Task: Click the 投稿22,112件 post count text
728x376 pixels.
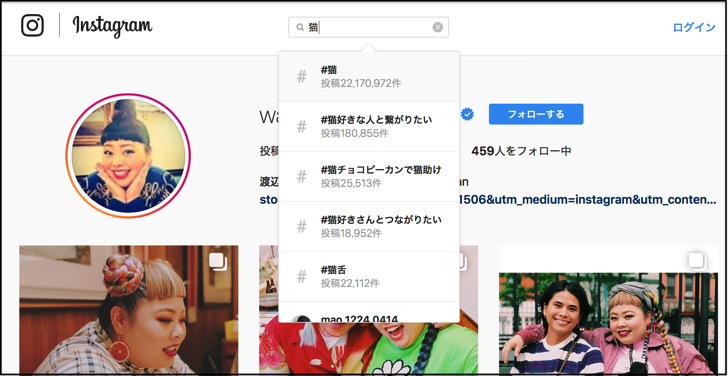Action: [350, 284]
